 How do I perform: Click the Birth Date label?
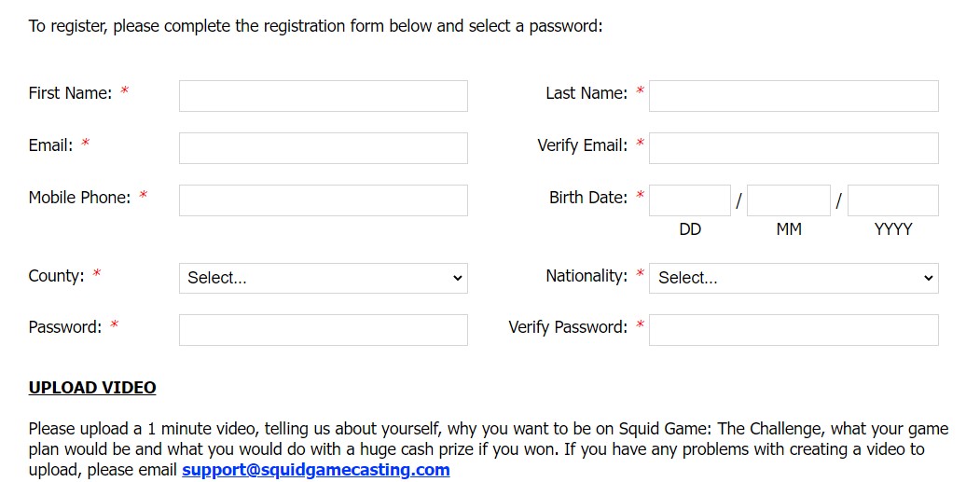[x=588, y=198]
